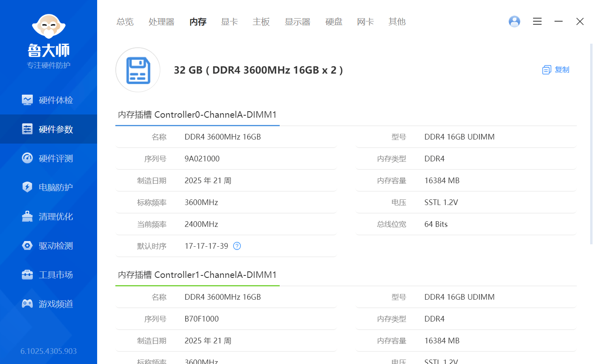Minimize the 鲁大师 window
This screenshot has height=364, width=595.
(x=559, y=21)
